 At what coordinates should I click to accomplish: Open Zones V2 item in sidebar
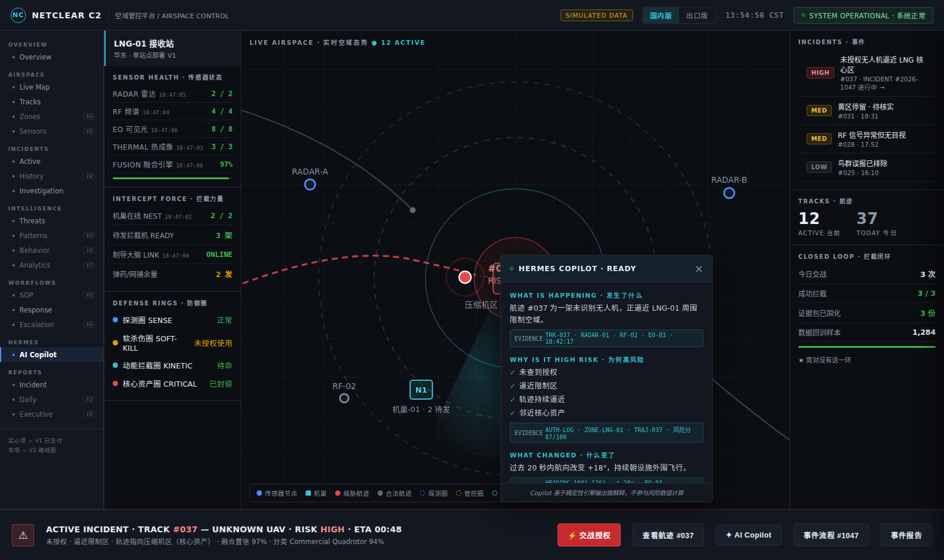tap(52, 117)
